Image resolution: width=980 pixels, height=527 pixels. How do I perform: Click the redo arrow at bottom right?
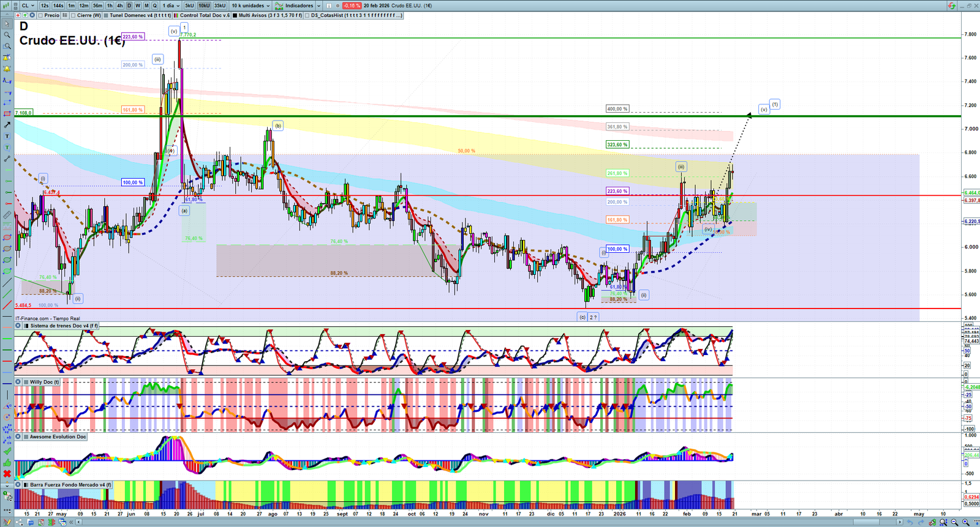click(921, 522)
